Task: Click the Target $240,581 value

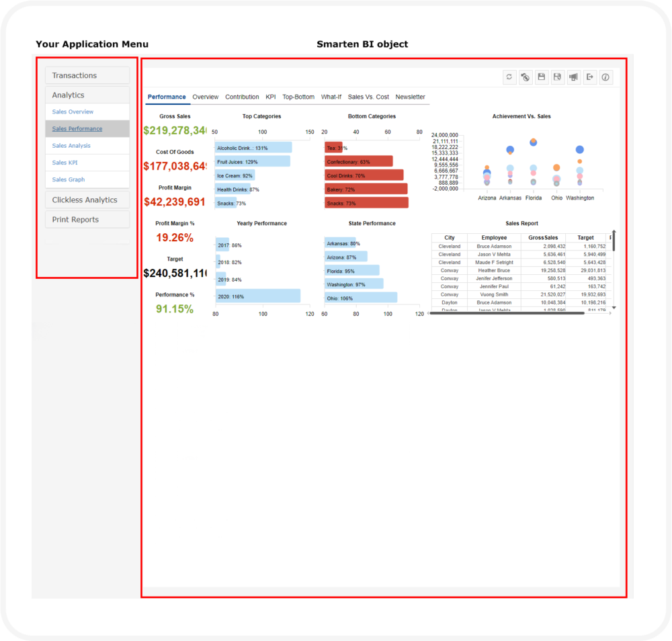Action: 175,273
